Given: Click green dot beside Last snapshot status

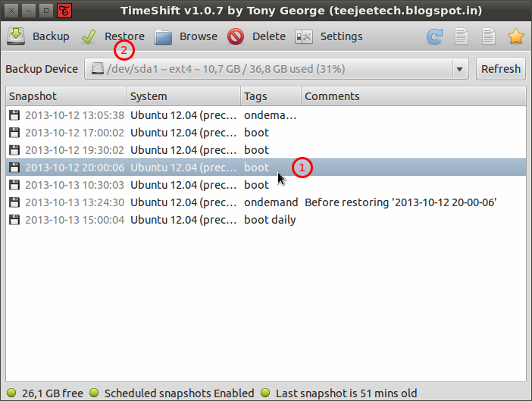Looking at the screenshot, I should coord(265,393).
